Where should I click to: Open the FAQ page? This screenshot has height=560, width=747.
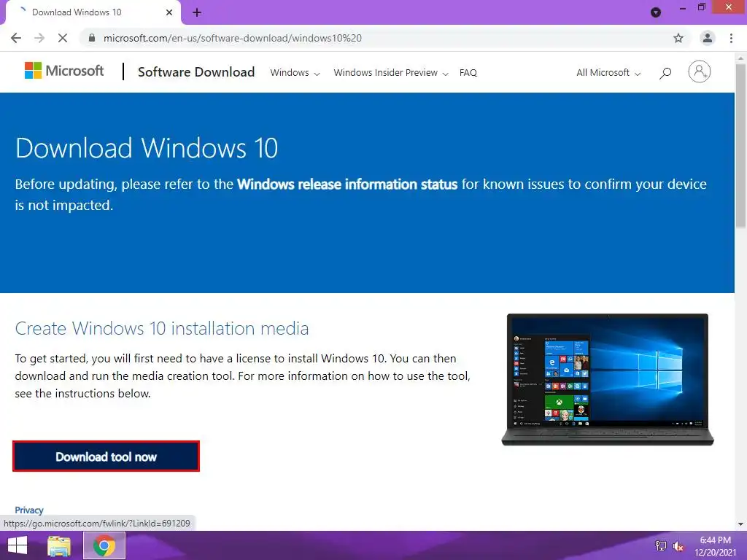coord(468,72)
